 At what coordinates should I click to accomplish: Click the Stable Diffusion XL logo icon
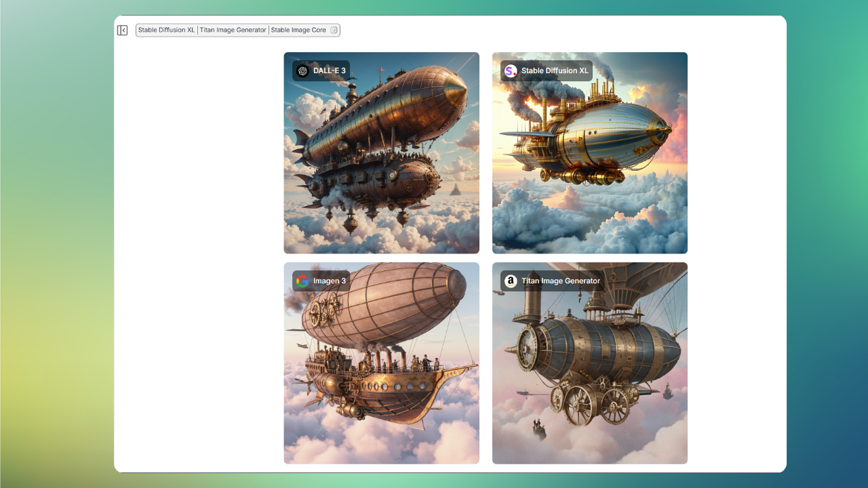coord(511,70)
